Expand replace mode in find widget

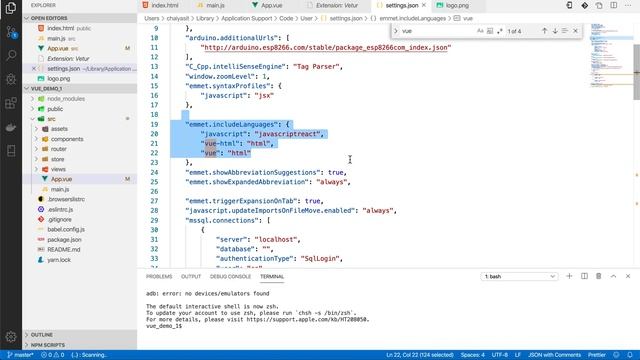(x=396, y=31)
